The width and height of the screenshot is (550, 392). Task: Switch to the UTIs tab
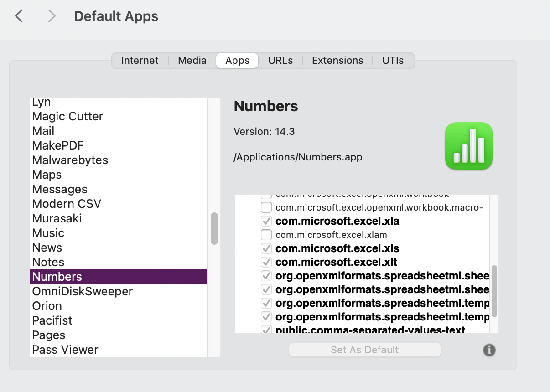(393, 61)
